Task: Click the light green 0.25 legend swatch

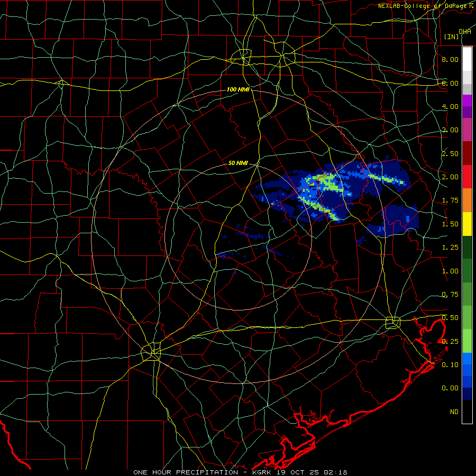Action: point(467,341)
